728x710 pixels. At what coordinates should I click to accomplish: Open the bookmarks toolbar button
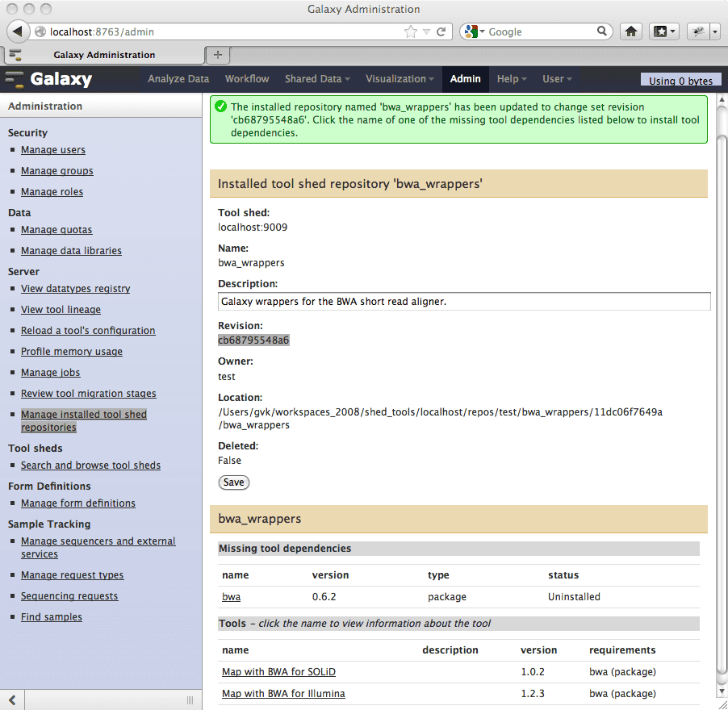click(x=665, y=31)
